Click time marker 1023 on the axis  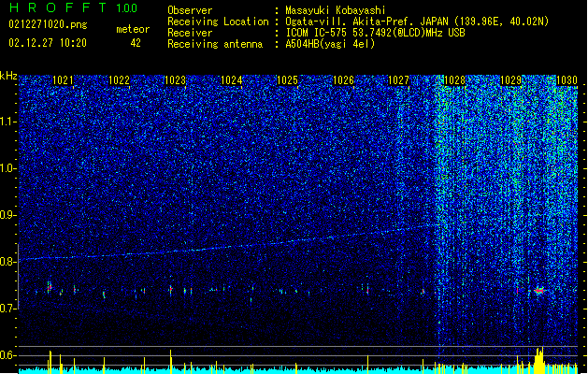[175, 80]
